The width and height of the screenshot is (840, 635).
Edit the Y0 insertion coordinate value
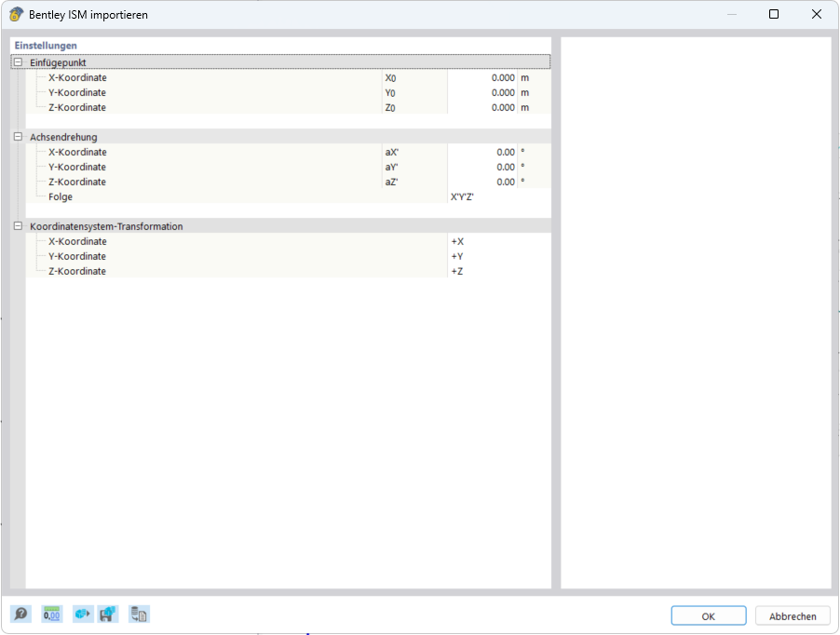click(482, 92)
